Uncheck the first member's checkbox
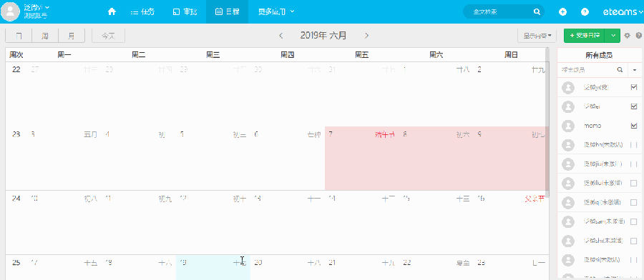Viewport: 644px width, 280px height. [633, 87]
